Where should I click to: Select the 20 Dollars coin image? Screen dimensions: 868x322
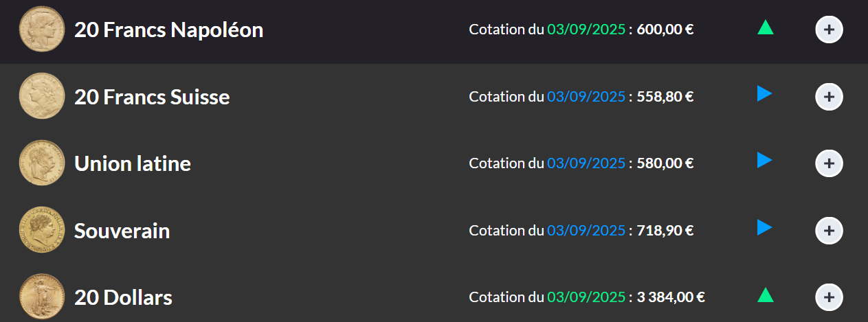tap(42, 297)
